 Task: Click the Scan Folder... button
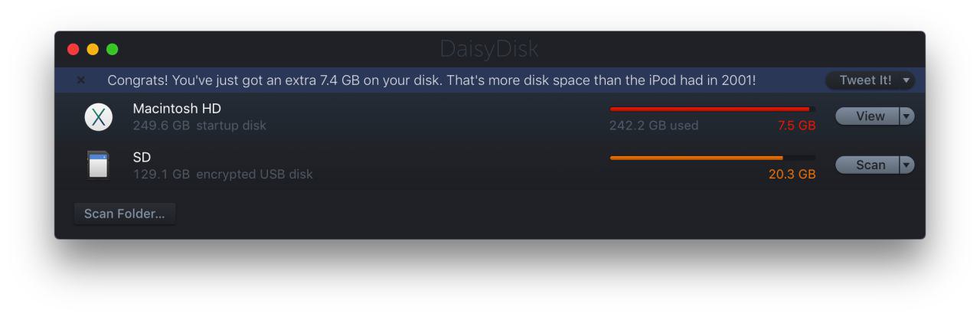click(124, 214)
